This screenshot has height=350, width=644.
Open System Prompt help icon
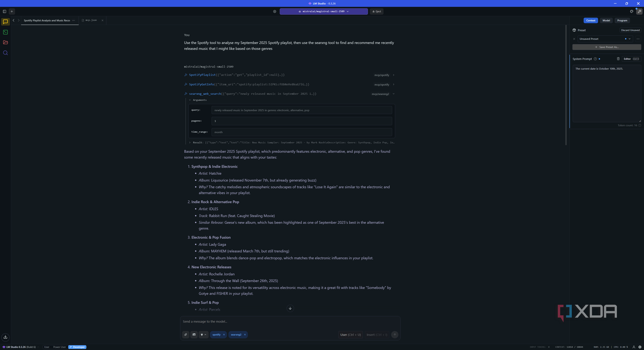coord(595,59)
